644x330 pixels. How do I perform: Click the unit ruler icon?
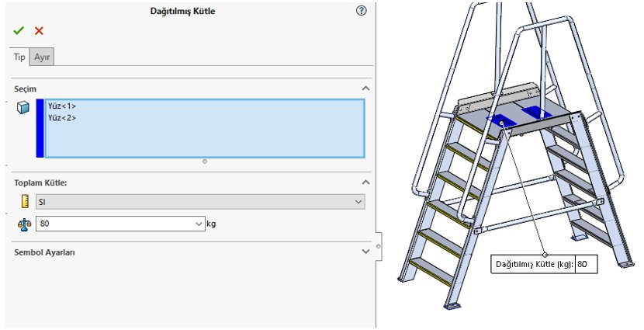tap(25, 202)
